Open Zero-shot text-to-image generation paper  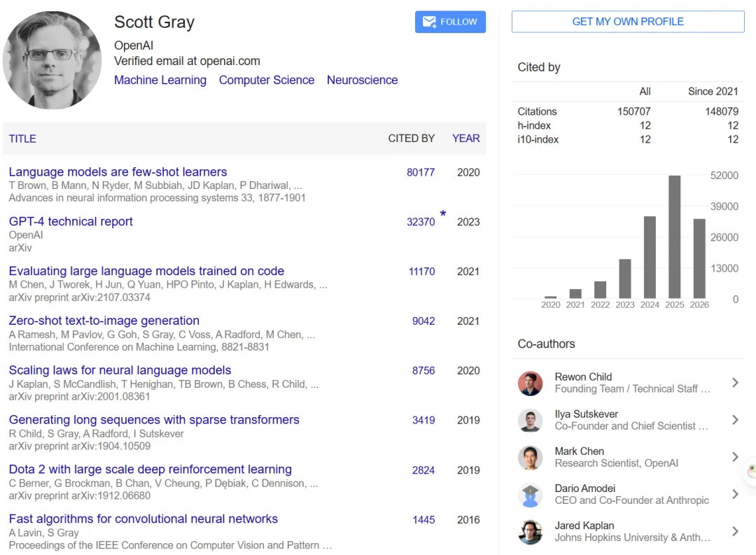pos(104,321)
